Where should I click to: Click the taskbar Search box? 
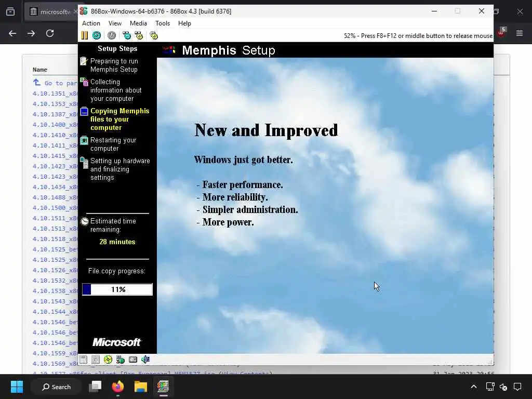coord(56,387)
